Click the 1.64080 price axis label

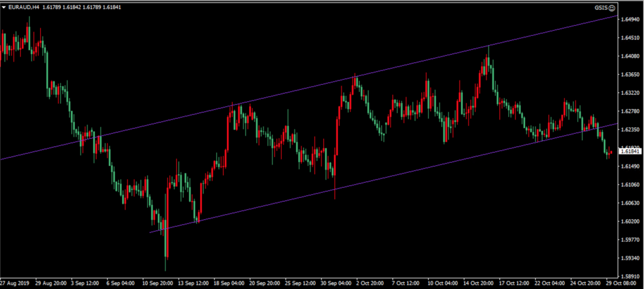tap(630, 57)
